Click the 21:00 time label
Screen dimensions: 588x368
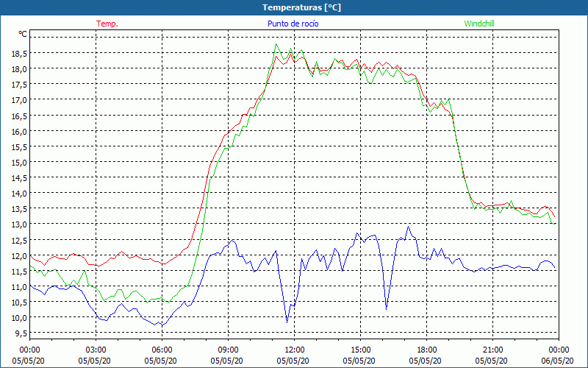tap(492, 350)
